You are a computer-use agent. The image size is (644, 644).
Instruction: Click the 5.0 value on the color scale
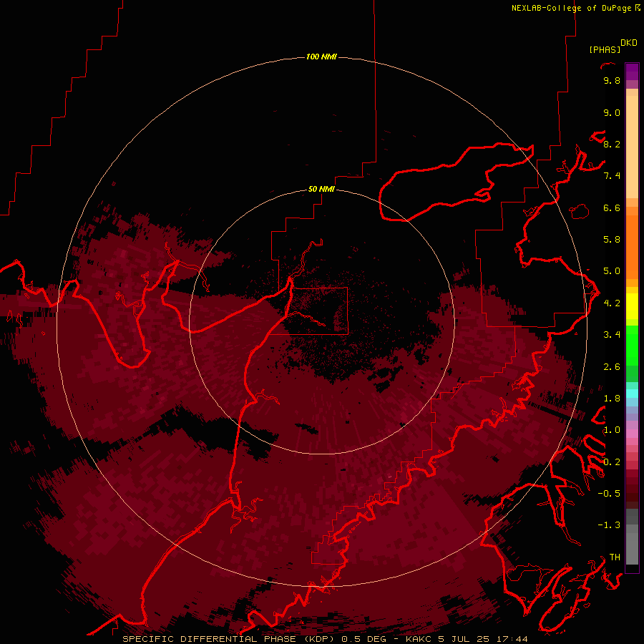612,271
